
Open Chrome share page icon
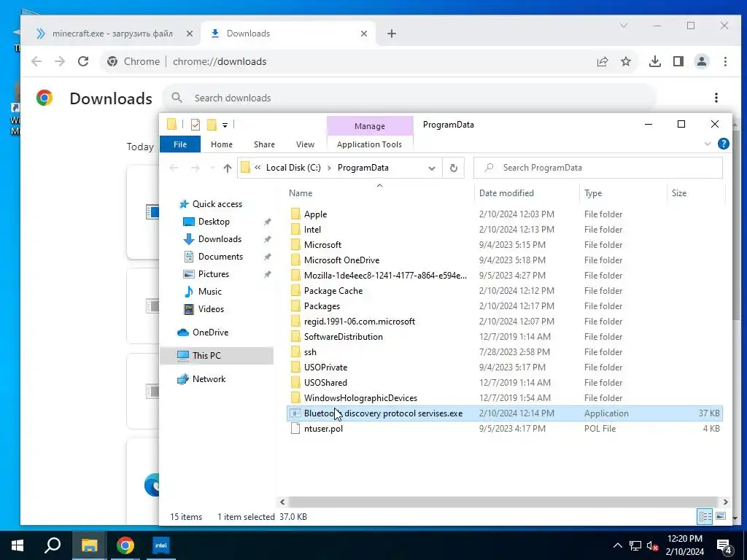[602, 61]
